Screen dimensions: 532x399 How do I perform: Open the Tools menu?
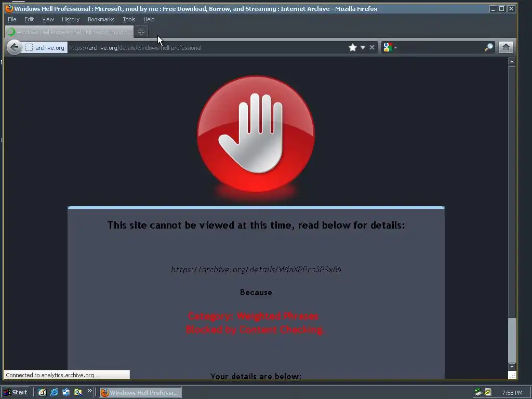pos(129,19)
